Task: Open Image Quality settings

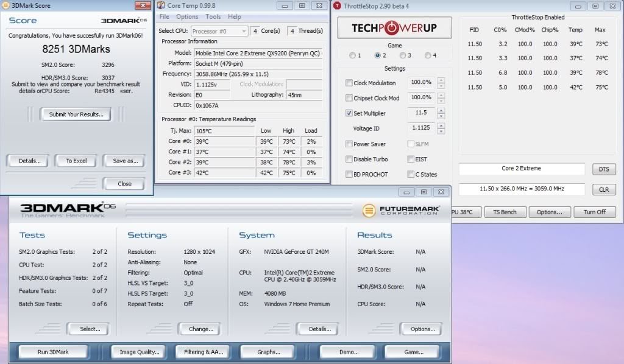Action: (140, 352)
